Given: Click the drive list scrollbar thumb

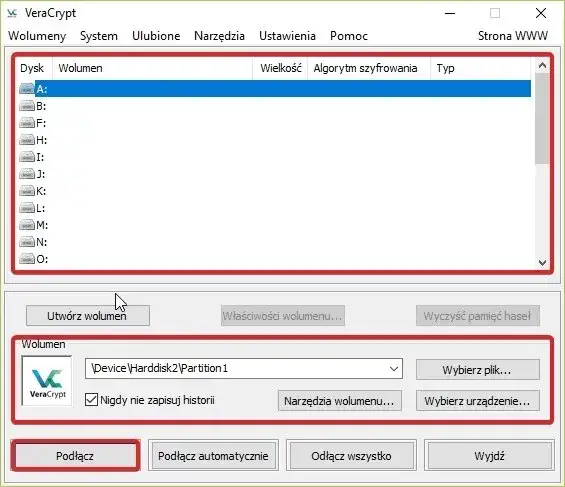Looking at the screenshot, I should (x=542, y=118).
